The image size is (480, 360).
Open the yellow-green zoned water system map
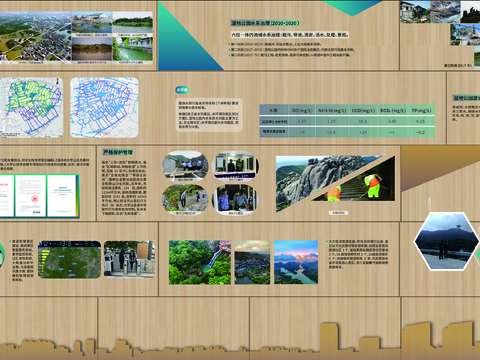coord(31,107)
